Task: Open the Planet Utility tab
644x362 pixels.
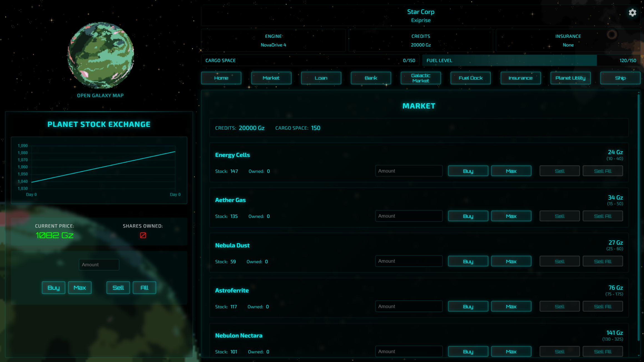Action: pos(570,78)
